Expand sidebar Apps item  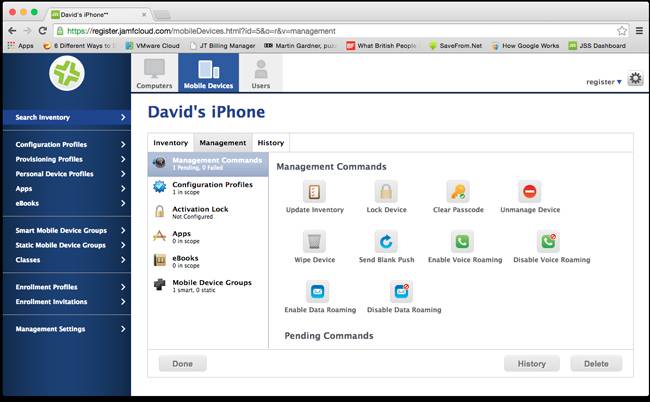[x=67, y=189]
